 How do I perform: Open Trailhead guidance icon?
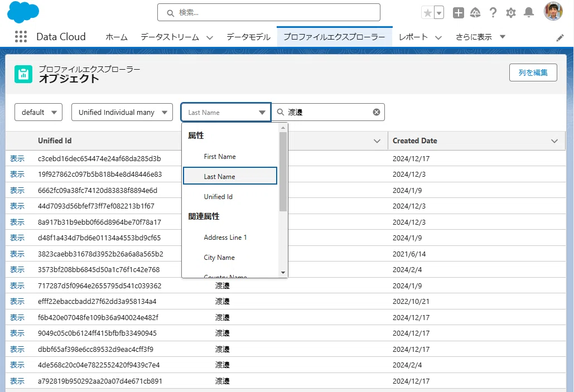475,13
